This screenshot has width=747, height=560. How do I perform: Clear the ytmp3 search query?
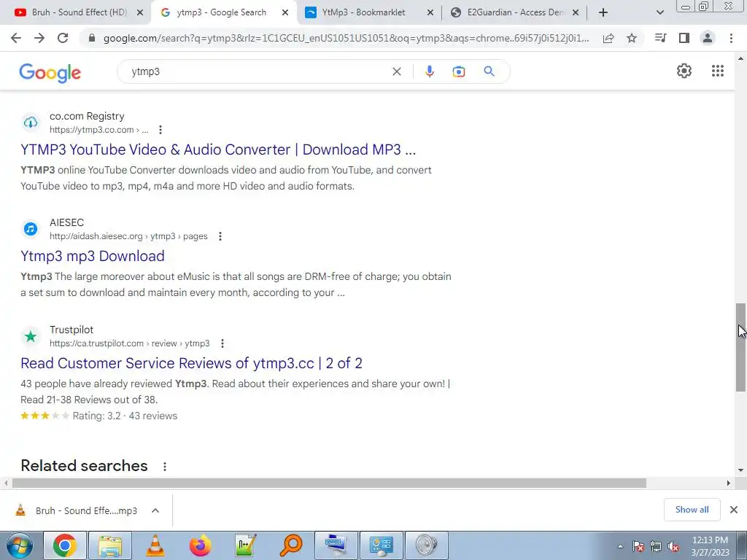[x=396, y=71]
